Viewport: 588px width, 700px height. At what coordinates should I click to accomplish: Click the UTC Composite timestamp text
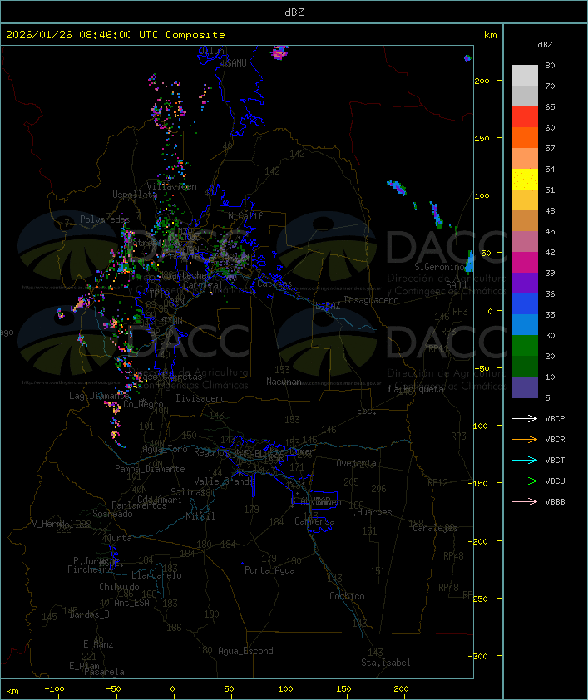point(116,35)
